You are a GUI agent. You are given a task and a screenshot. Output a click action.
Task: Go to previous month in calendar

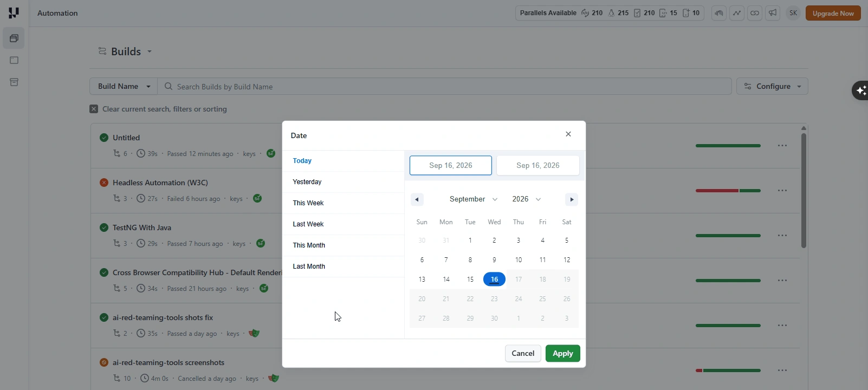tap(417, 199)
